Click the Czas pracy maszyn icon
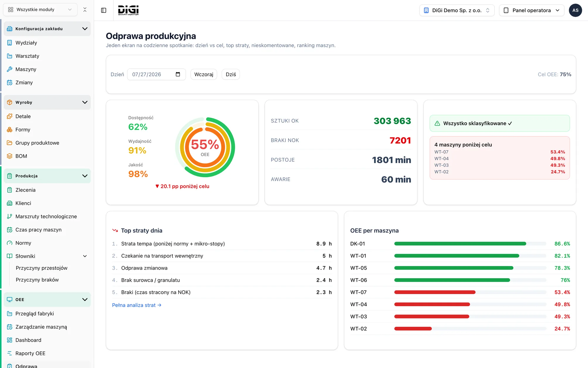Screen dimensions: 588x368 (10, 230)
